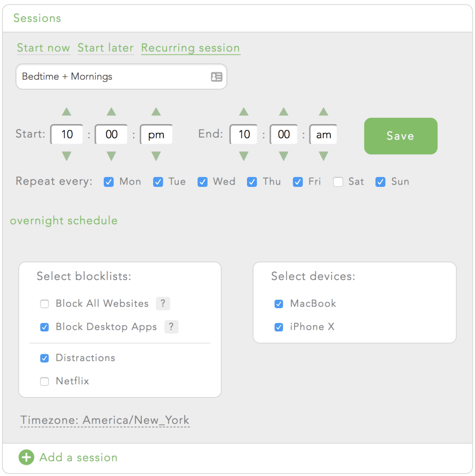Screen dimensions: 475x476
Task: Click Add a session link
Action: coord(79,457)
